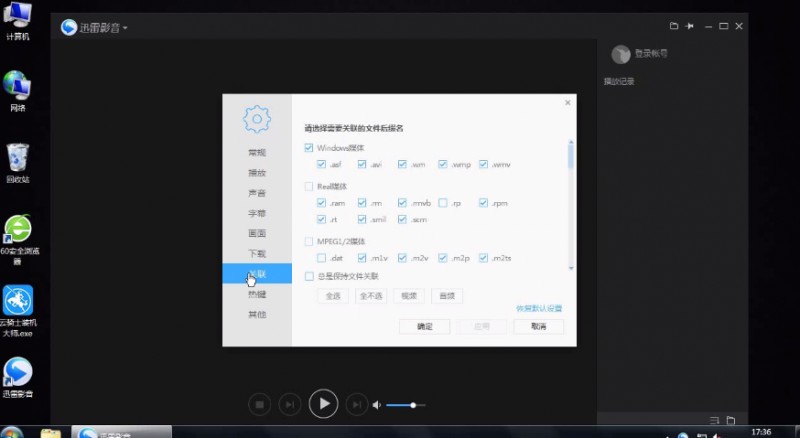Image resolution: width=800 pixels, height=438 pixels.
Task: Select the highlighted 关联 settings tab
Action: (257, 274)
